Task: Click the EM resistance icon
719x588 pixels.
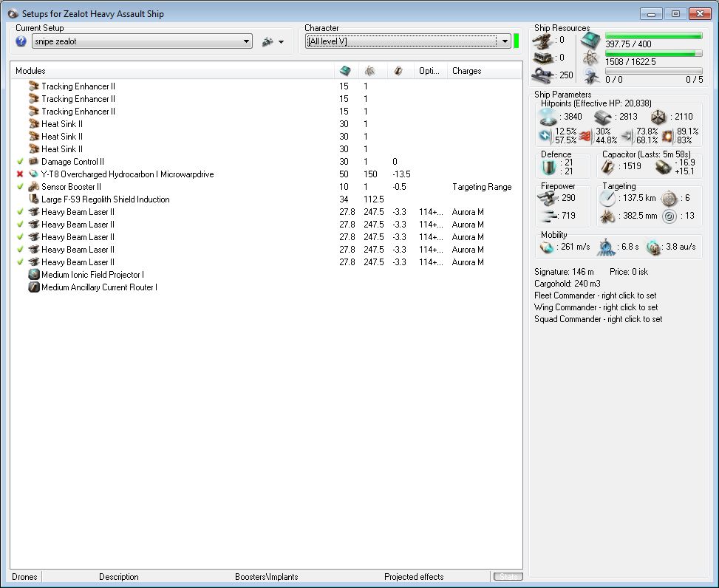Action: (545, 136)
